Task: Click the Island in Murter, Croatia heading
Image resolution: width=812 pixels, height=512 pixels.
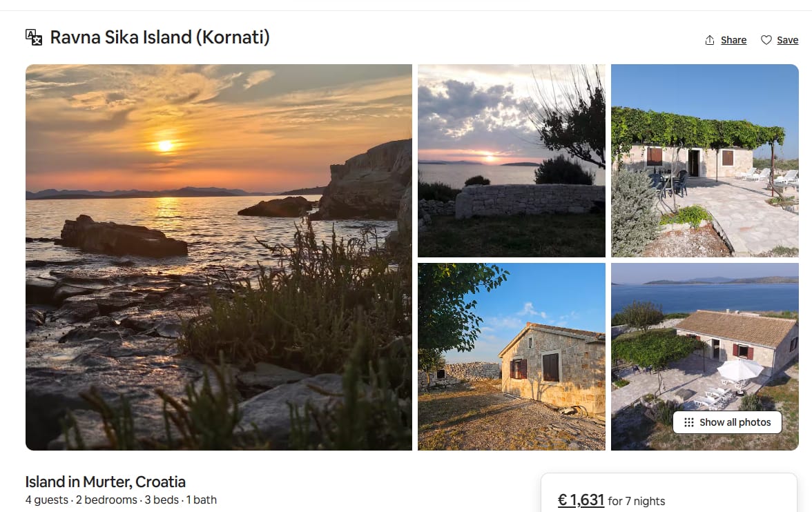Action: [105, 482]
